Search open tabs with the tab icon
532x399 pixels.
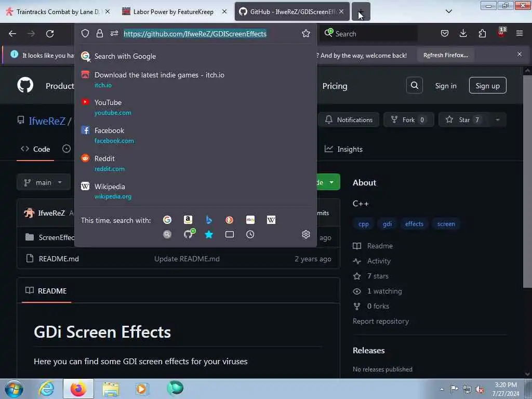point(229,234)
